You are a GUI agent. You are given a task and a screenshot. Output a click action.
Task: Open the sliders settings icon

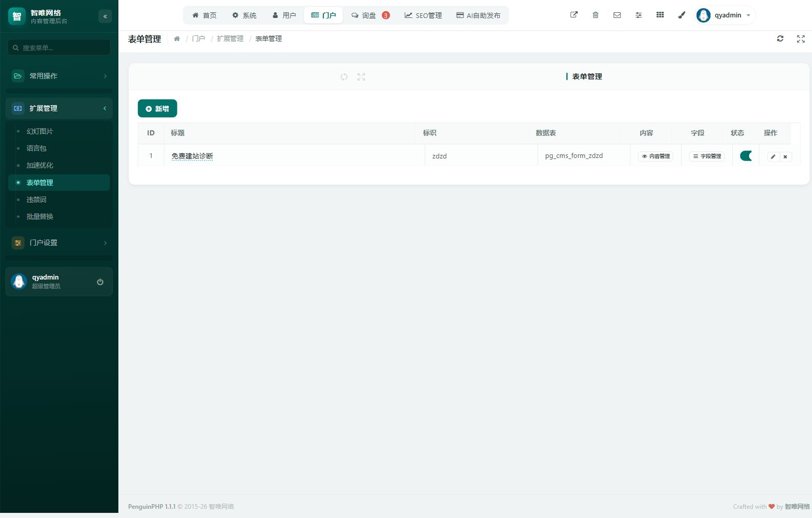tap(639, 15)
